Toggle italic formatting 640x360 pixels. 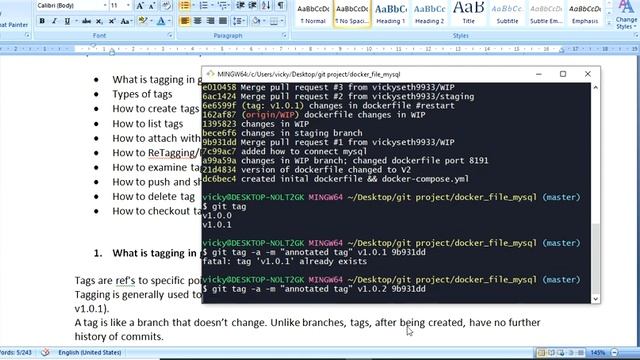55,21
